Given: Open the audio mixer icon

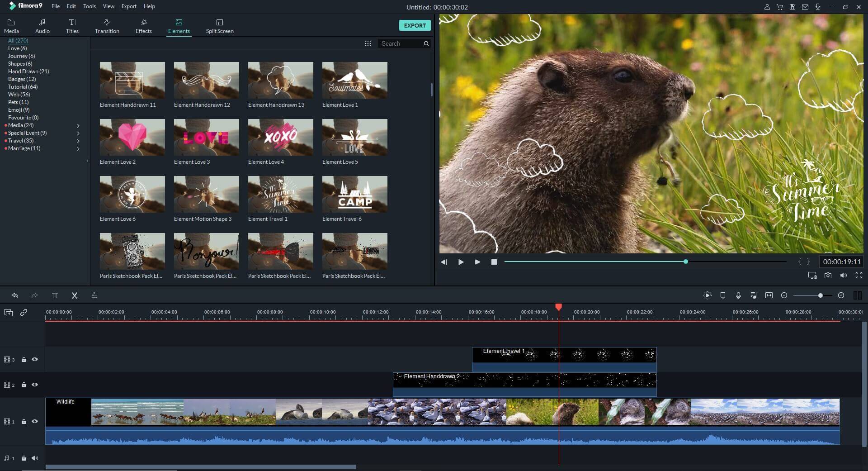Looking at the screenshot, I should pos(754,295).
